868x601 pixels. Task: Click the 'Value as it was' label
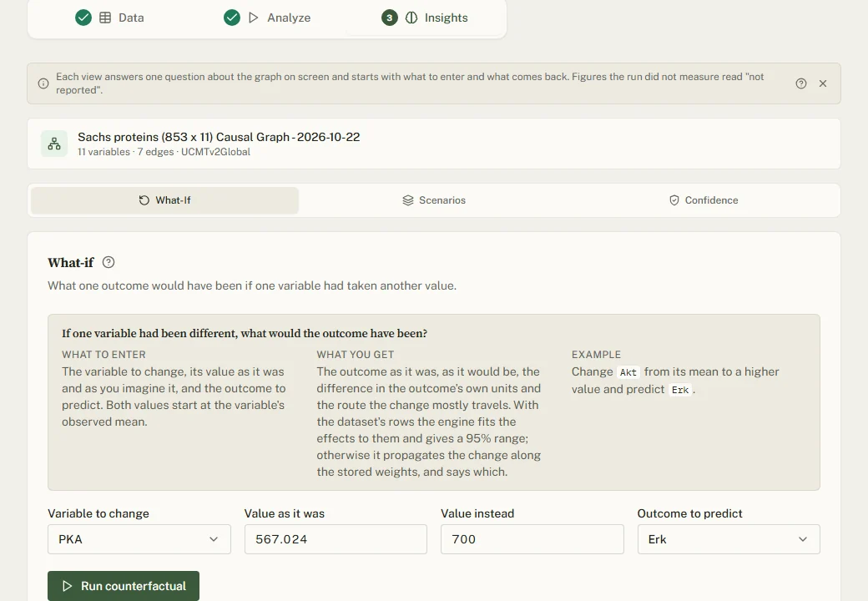pos(285,513)
